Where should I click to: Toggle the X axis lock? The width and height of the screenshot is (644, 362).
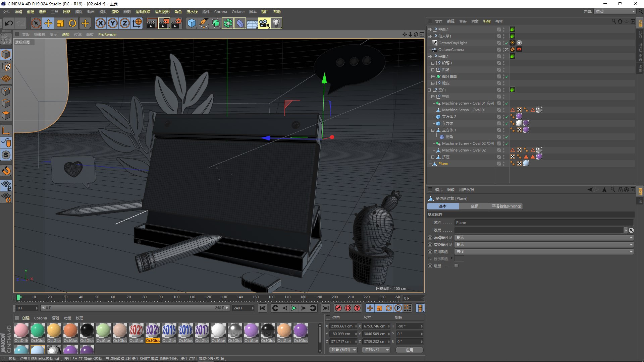tap(100, 23)
